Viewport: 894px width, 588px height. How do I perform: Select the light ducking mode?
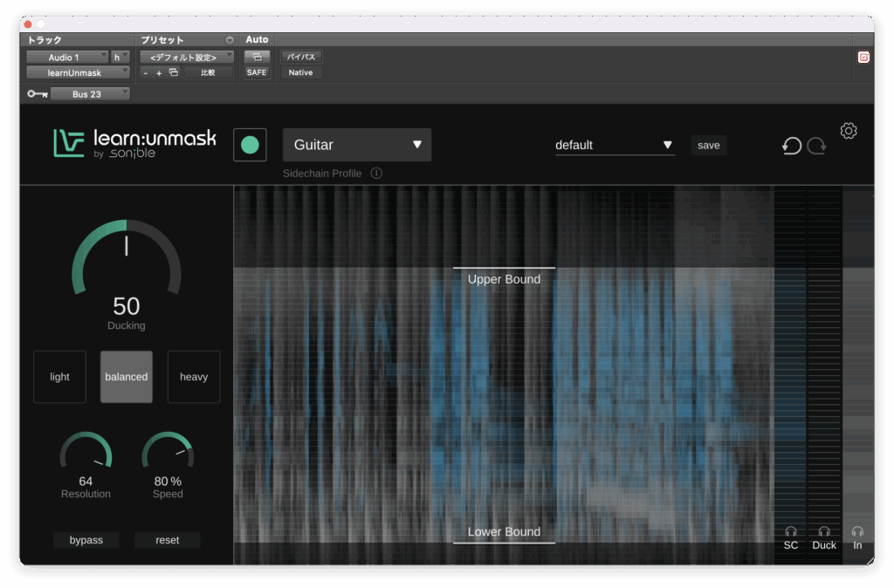(x=60, y=377)
